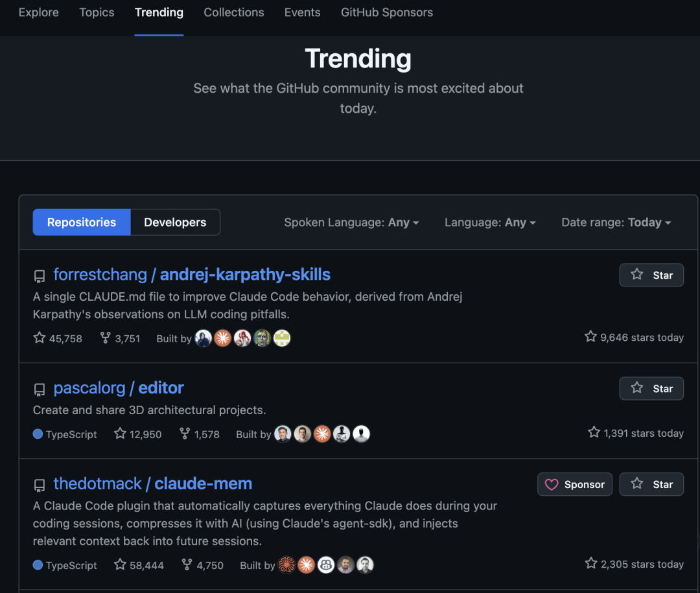
Task: Click star icon showing 58,444 stars
Action: [x=120, y=564]
